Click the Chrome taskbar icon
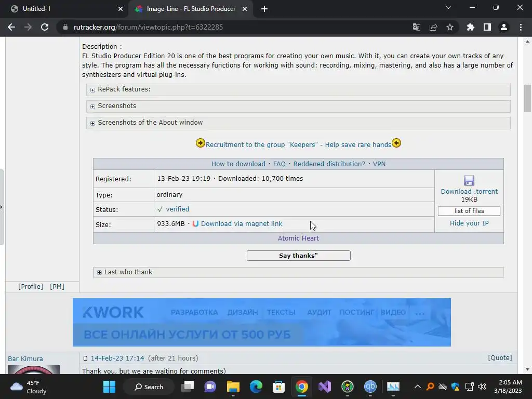This screenshot has width=532, height=399. 302,387
